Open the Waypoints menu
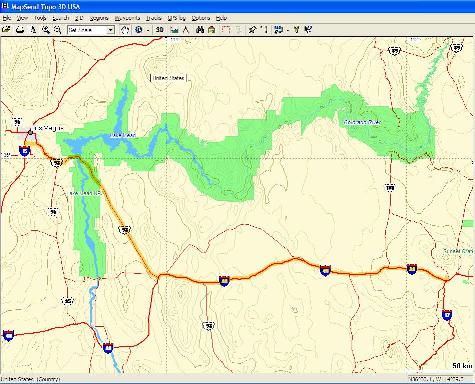 (x=127, y=18)
